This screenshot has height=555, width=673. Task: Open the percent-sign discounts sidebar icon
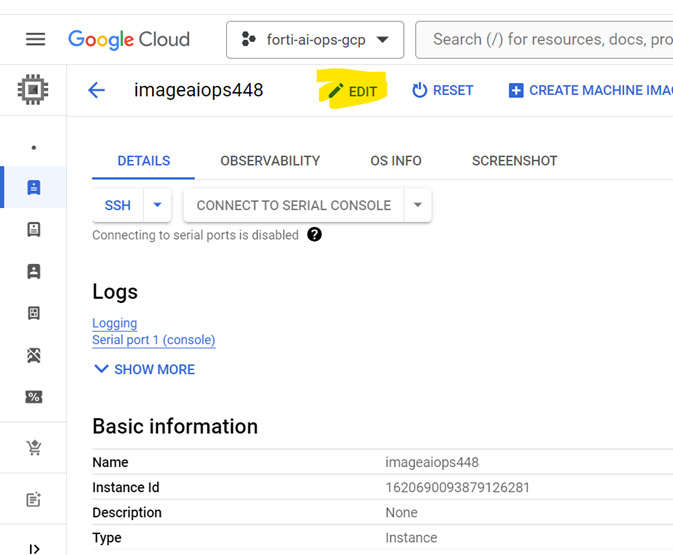(x=34, y=397)
